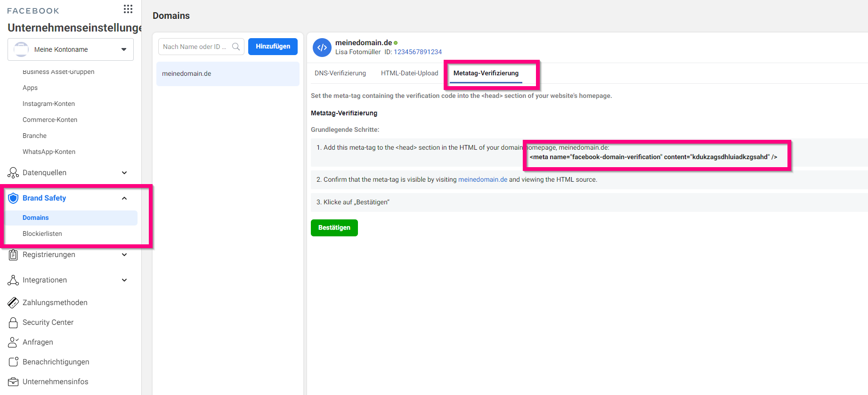The width and height of the screenshot is (868, 395).
Task: Click the Datenquellen section label
Action: [44, 173]
